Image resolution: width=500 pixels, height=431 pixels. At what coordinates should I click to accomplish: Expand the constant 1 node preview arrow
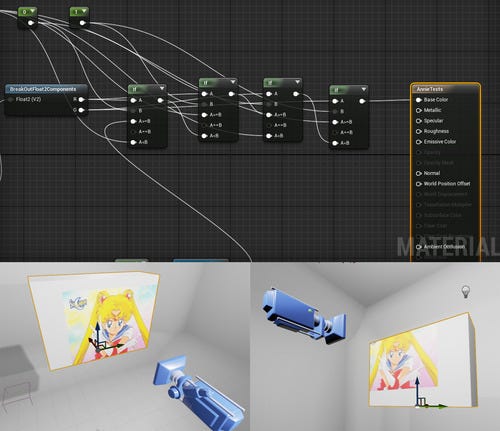click(x=84, y=12)
